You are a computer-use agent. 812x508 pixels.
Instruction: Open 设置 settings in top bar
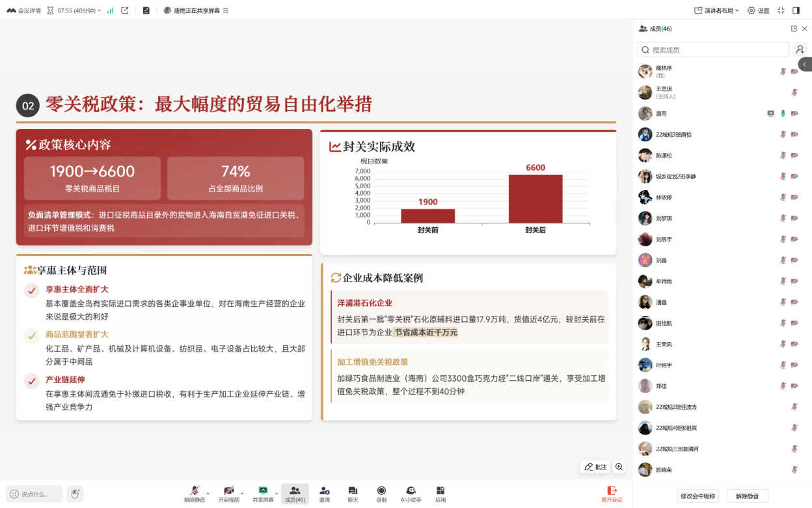tap(758, 10)
